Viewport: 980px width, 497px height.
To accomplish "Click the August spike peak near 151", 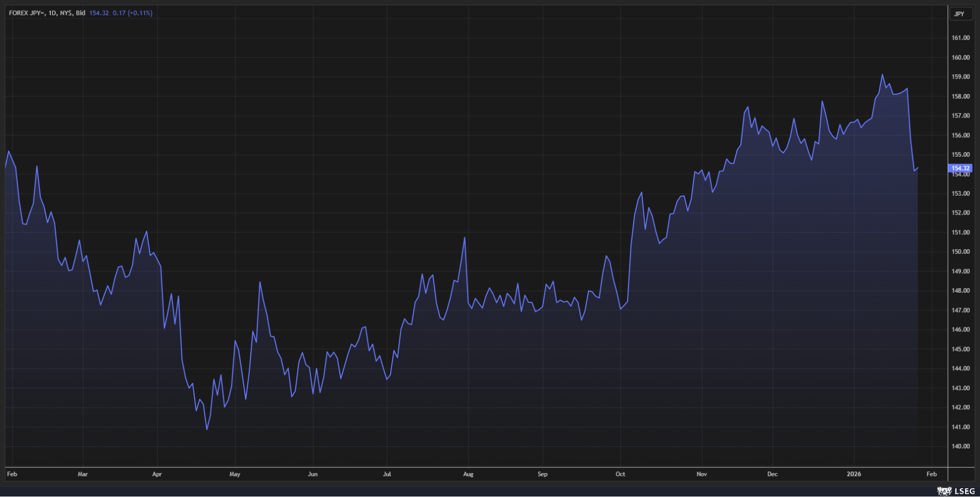I will coord(464,238).
